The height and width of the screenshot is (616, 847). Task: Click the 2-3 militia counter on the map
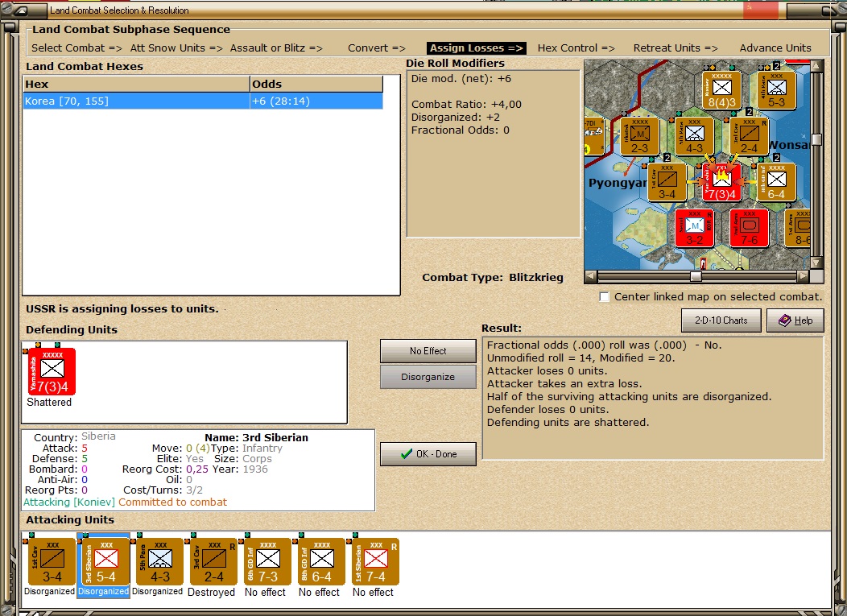click(x=639, y=136)
